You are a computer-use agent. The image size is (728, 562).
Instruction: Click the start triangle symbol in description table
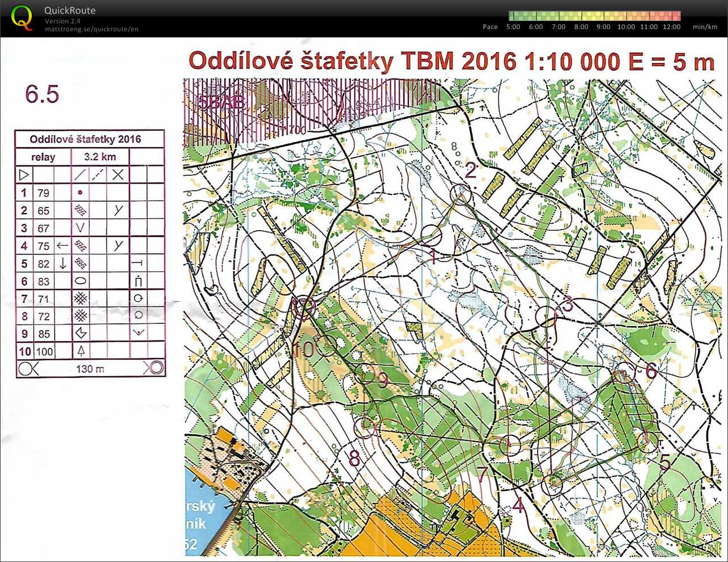(24, 174)
